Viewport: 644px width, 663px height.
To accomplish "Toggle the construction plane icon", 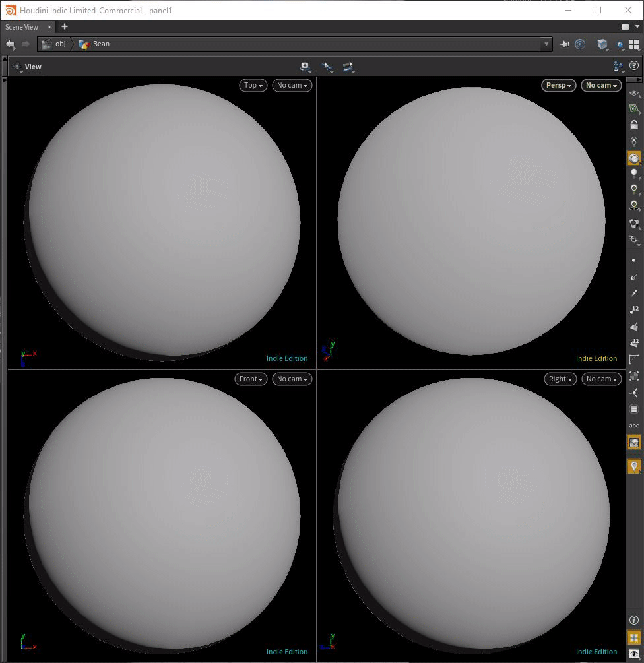I will pos(634,109).
